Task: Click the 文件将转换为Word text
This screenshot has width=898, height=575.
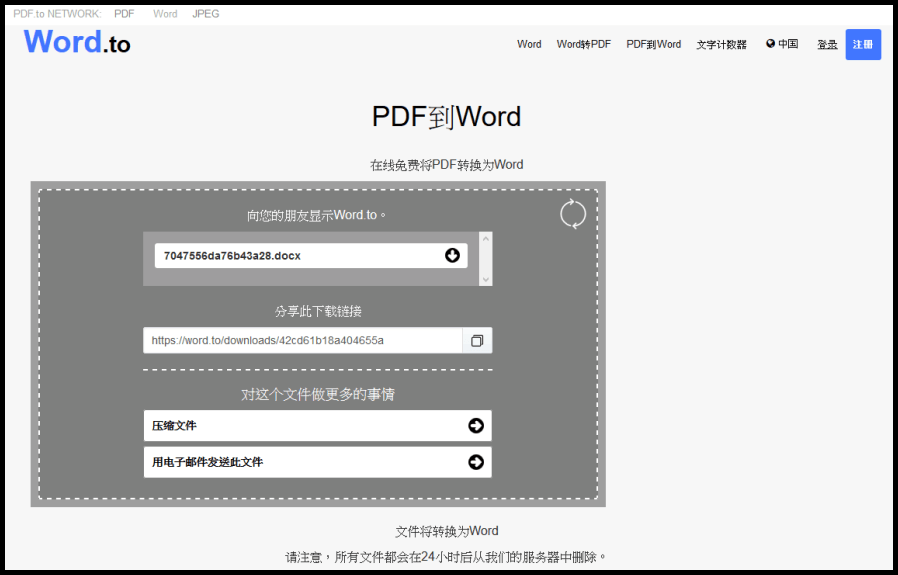Action: [x=447, y=531]
